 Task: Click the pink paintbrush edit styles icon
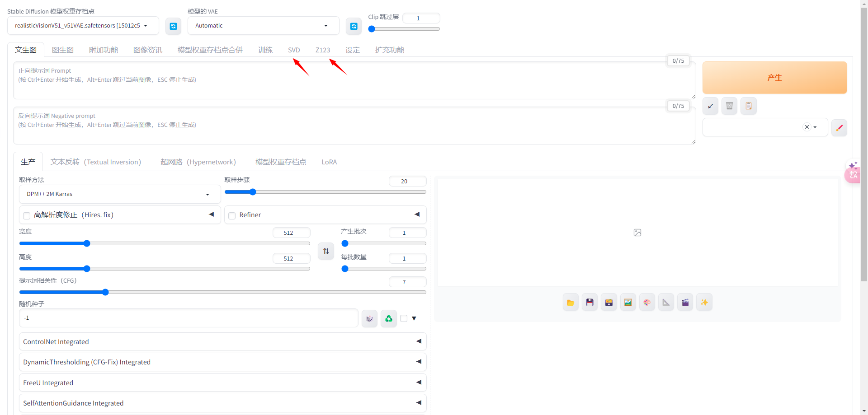coord(839,128)
